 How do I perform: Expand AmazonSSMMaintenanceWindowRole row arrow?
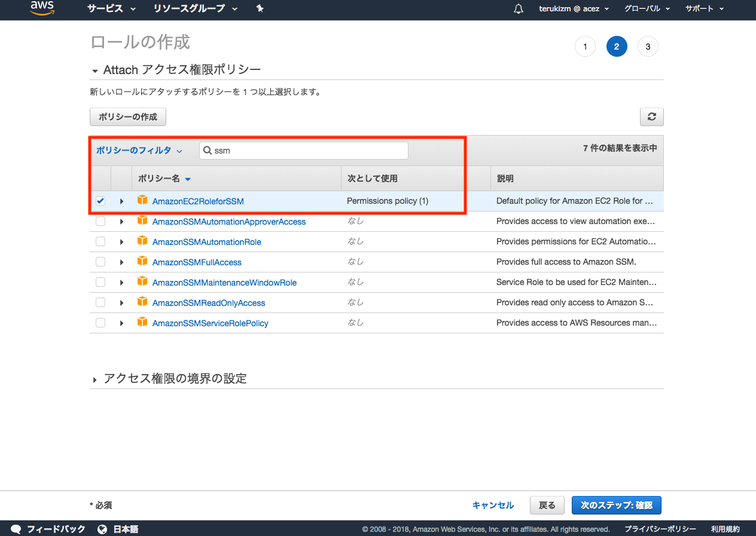click(x=121, y=283)
